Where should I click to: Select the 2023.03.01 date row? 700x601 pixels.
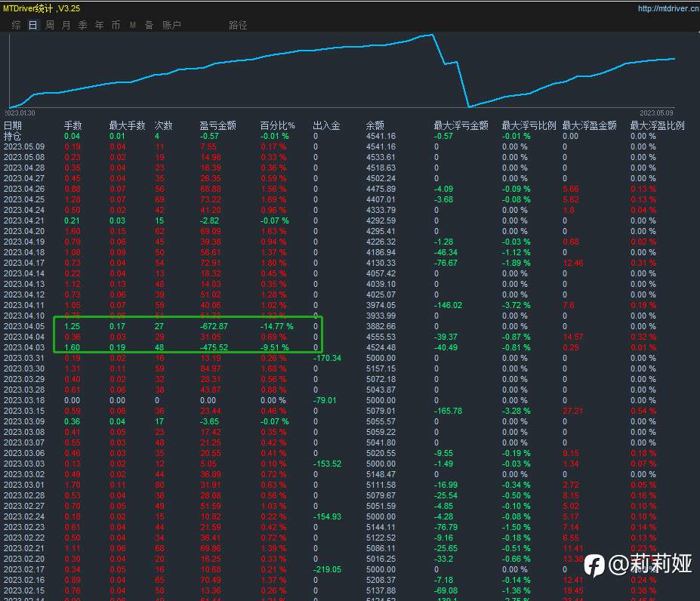tap(24, 485)
